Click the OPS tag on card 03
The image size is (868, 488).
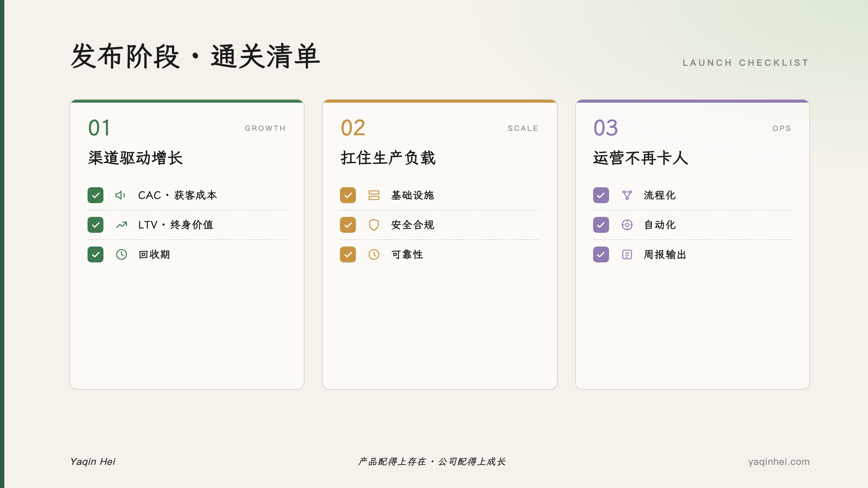[x=782, y=128]
